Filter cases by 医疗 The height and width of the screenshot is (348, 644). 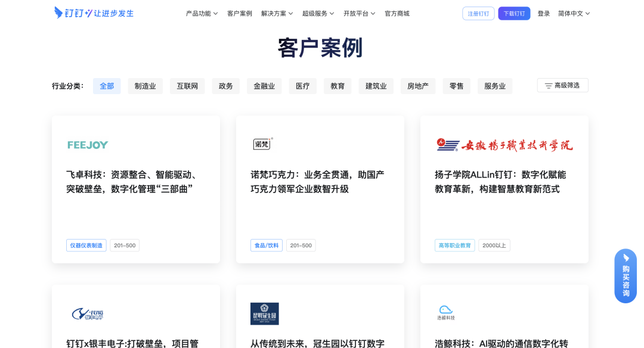(303, 86)
